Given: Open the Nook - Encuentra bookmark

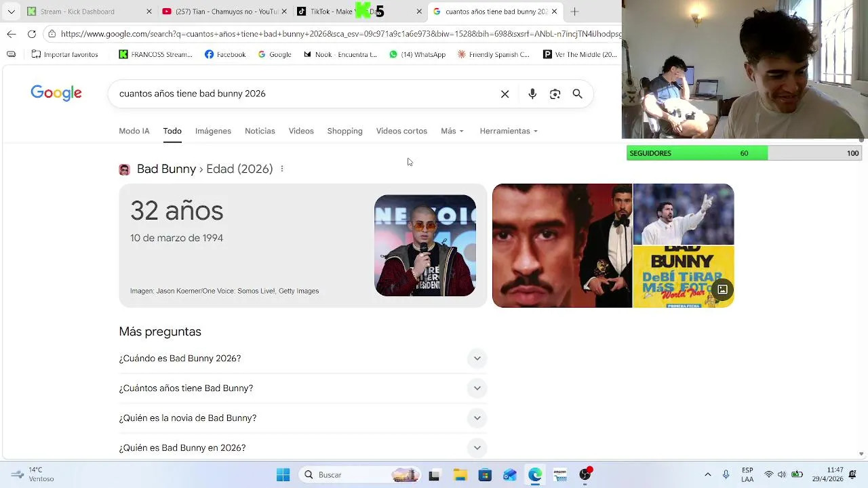Looking at the screenshot, I should click(x=340, y=54).
